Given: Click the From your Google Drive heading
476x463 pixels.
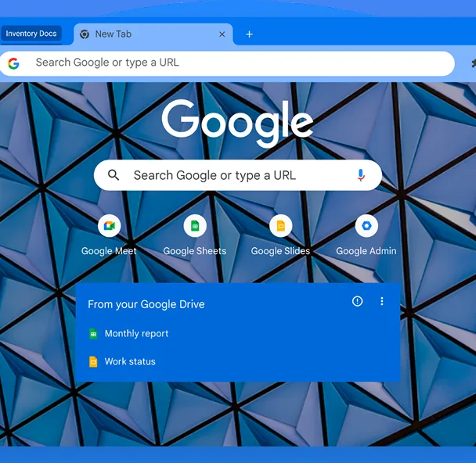Looking at the screenshot, I should click(146, 304).
